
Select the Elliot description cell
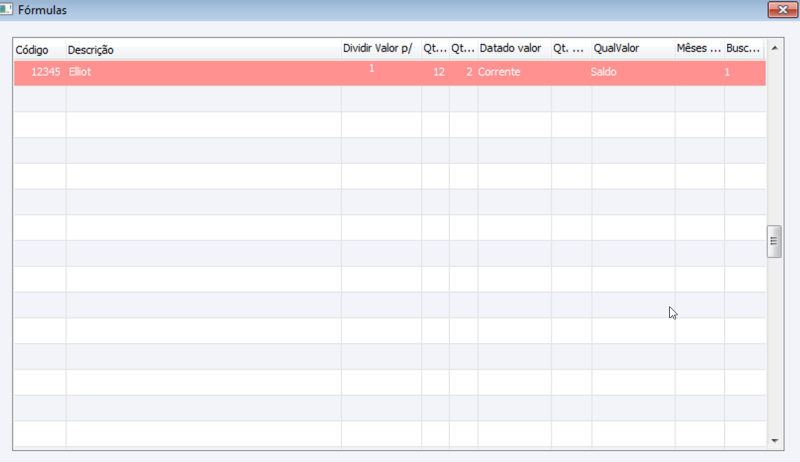[x=204, y=72]
